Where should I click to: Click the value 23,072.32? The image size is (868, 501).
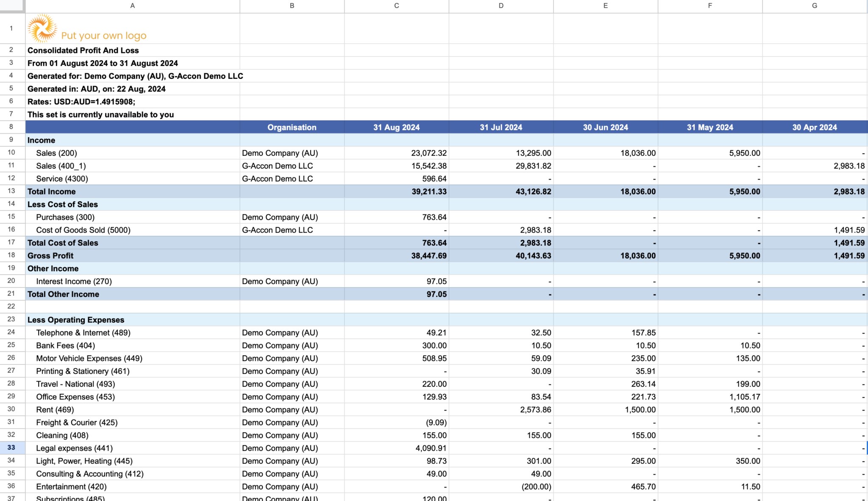pyautogui.click(x=397, y=153)
